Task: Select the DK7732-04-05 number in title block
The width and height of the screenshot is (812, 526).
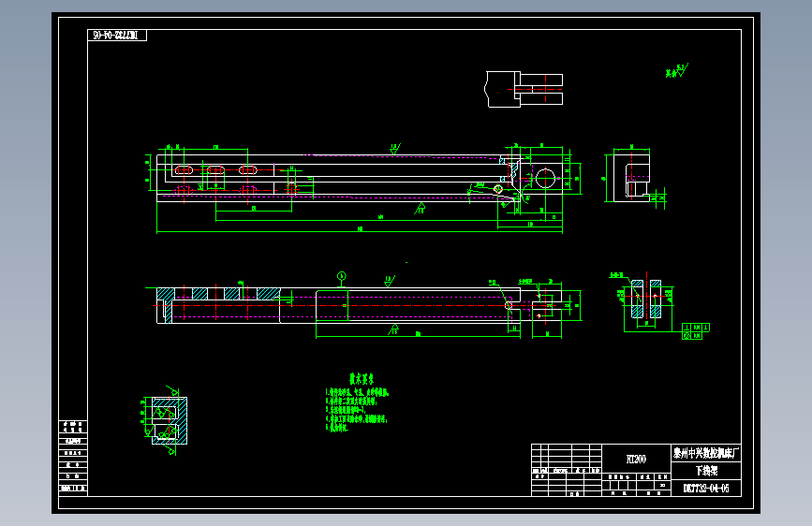Action: pyautogui.click(x=706, y=489)
